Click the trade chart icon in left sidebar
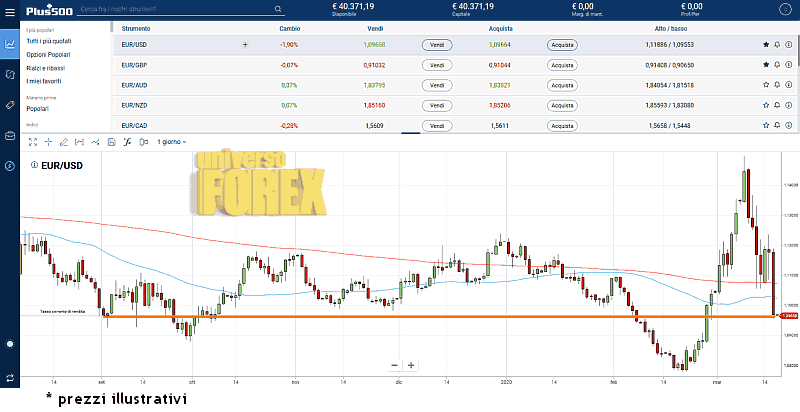Image resolution: width=800 pixels, height=412 pixels. coord(9,44)
